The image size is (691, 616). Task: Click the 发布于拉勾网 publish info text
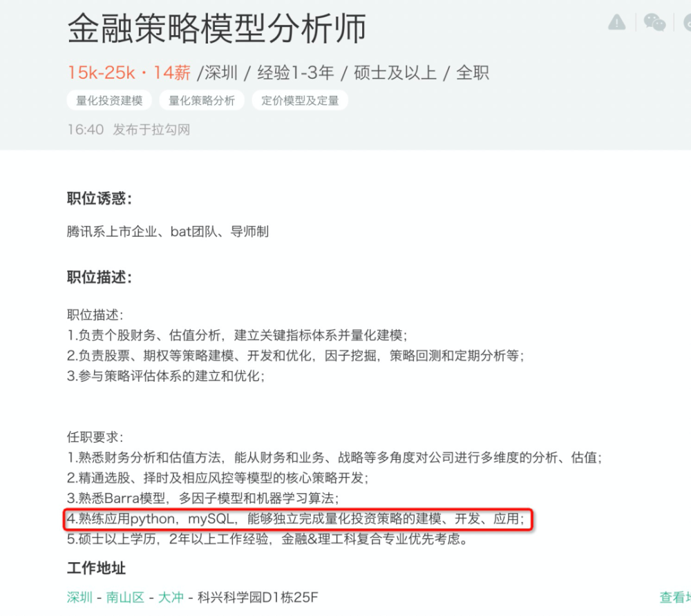(151, 129)
